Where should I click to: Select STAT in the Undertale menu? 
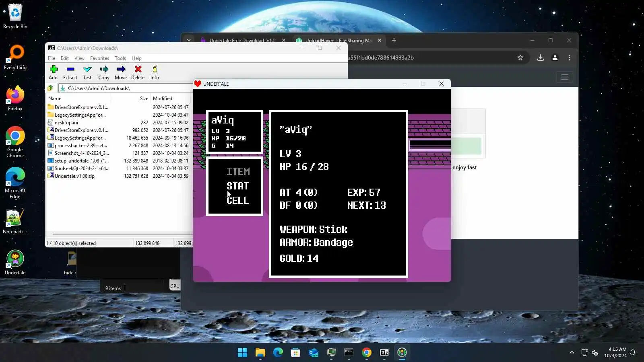point(237,186)
